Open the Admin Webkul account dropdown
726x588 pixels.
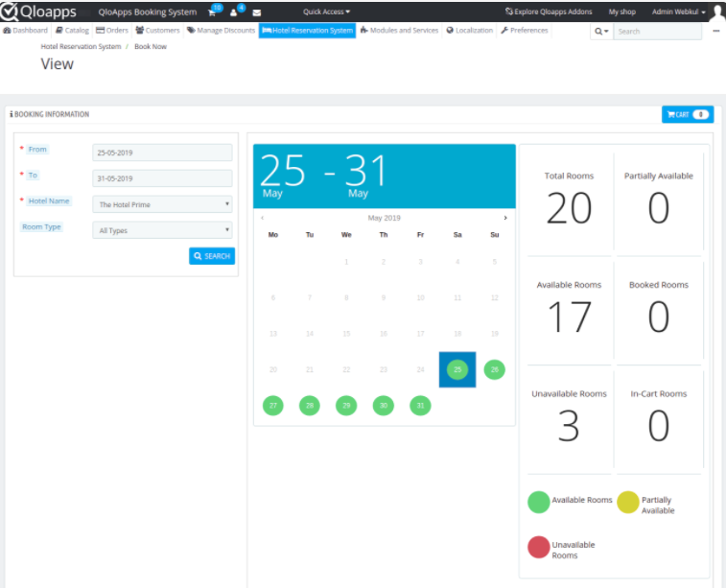point(678,12)
